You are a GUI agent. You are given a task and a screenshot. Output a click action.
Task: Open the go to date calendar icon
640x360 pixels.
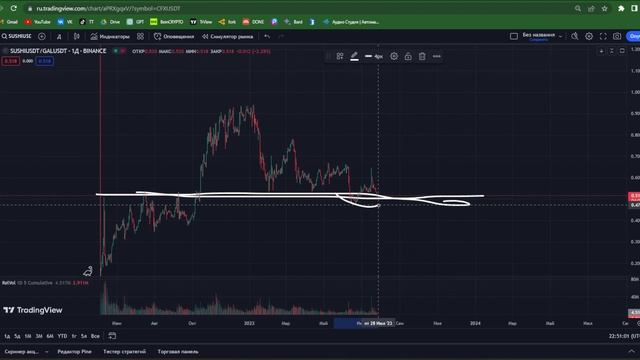tap(112, 336)
